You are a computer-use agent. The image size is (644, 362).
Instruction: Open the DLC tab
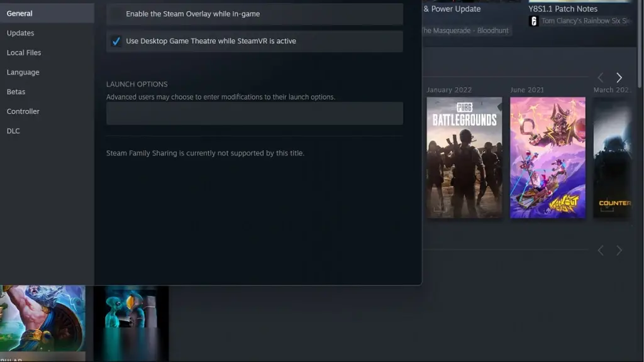[13, 131]
